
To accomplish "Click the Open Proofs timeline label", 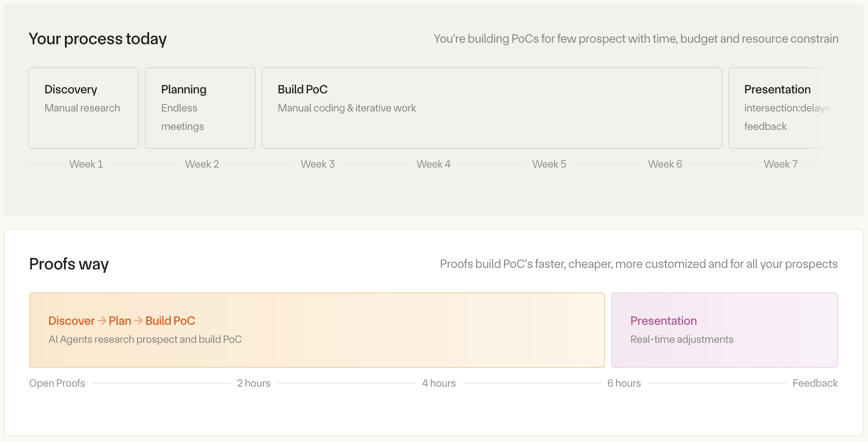I will pyautogui.click(x=57, y=383).
